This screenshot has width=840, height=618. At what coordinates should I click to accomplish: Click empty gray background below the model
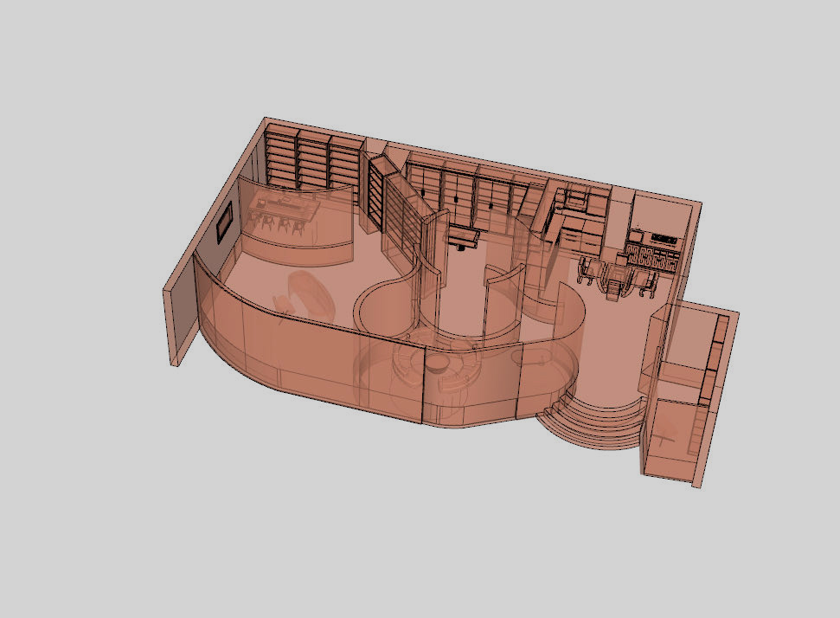pyautogui.click(x=415, y=537)
